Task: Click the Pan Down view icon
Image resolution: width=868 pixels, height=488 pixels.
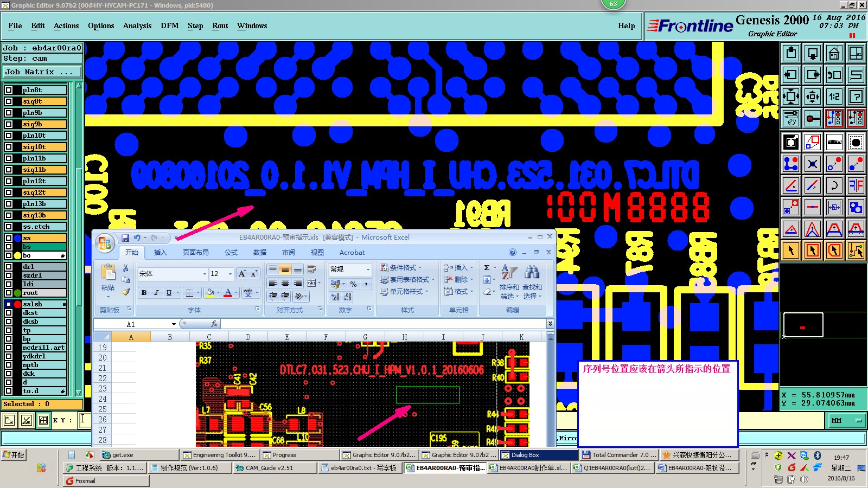Action: point(813,53)
